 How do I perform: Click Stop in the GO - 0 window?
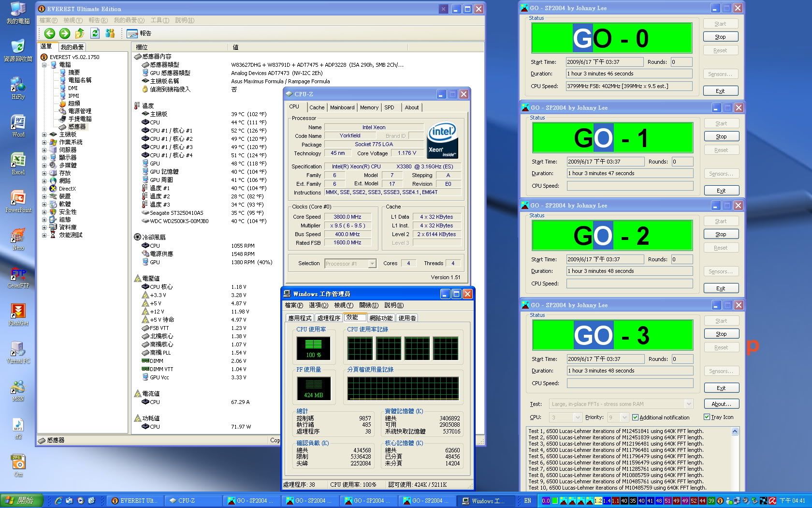tap(720, 37)
